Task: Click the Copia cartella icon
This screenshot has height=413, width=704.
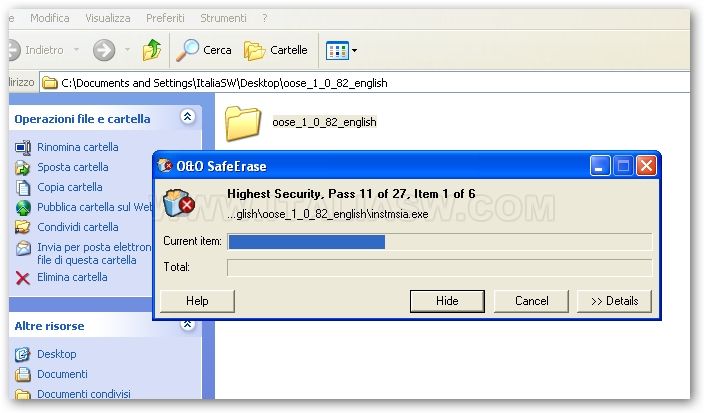Action: click(x=22, y=187)
